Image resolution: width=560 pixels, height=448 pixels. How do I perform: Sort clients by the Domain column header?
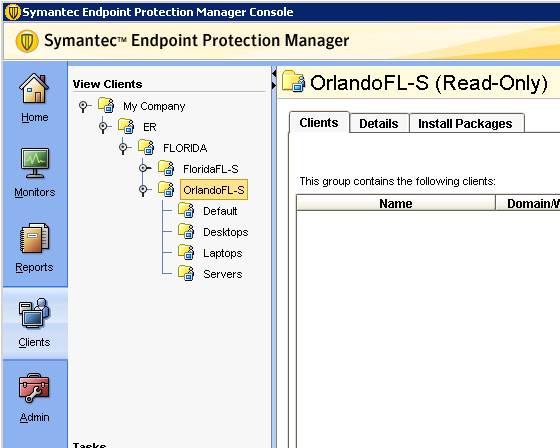[528, 203]
